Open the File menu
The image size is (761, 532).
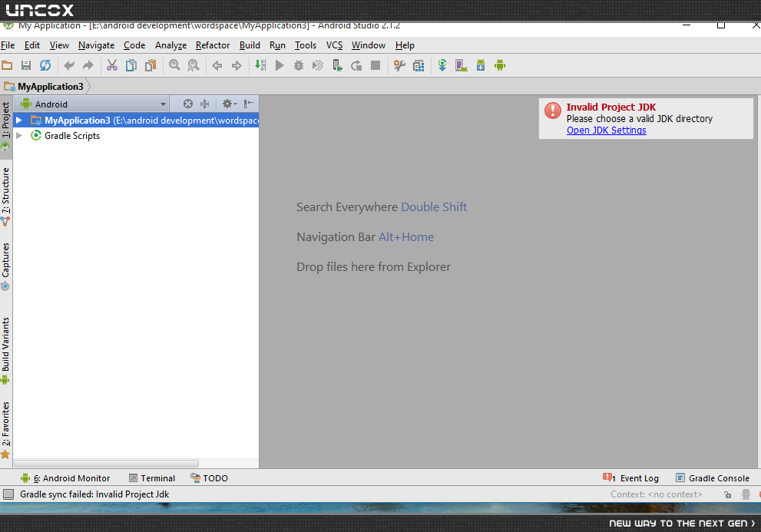tap(8, 45)
